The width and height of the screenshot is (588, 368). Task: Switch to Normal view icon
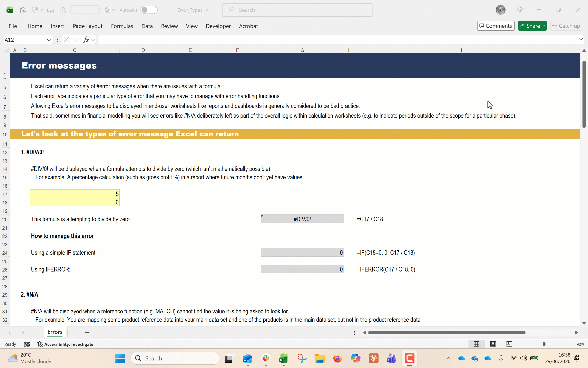(x=477, y=344)
